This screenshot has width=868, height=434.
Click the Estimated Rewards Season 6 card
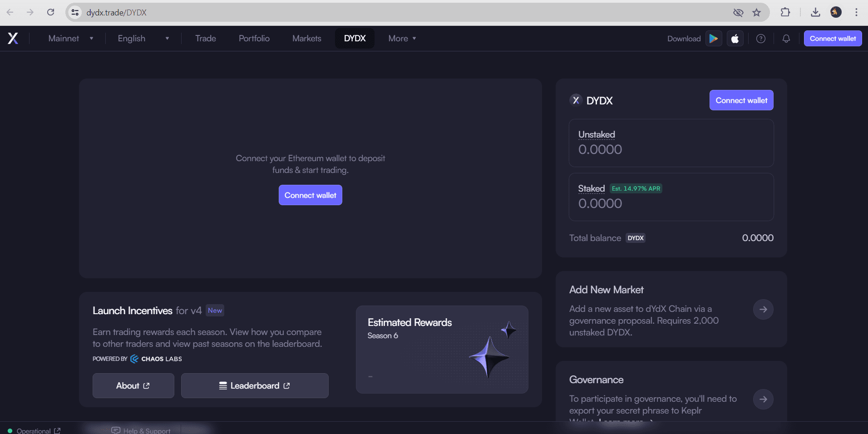tap(442, 350)
